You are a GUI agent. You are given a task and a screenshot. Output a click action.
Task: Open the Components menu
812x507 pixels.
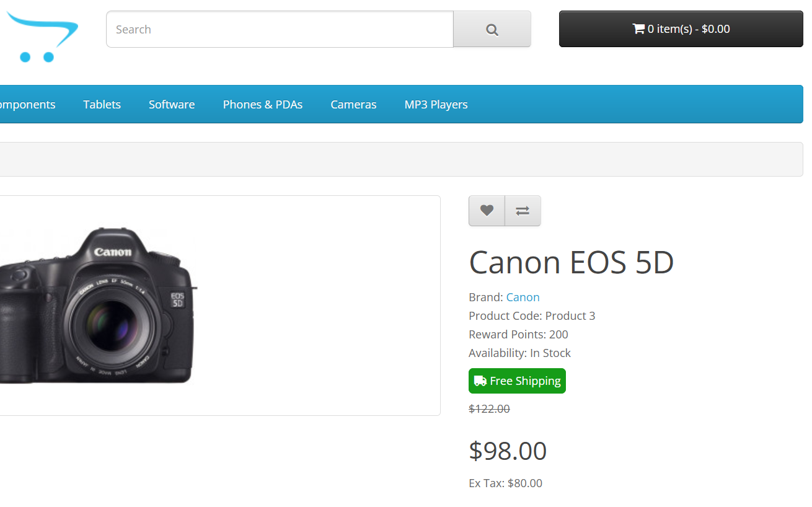click(26, 104)
